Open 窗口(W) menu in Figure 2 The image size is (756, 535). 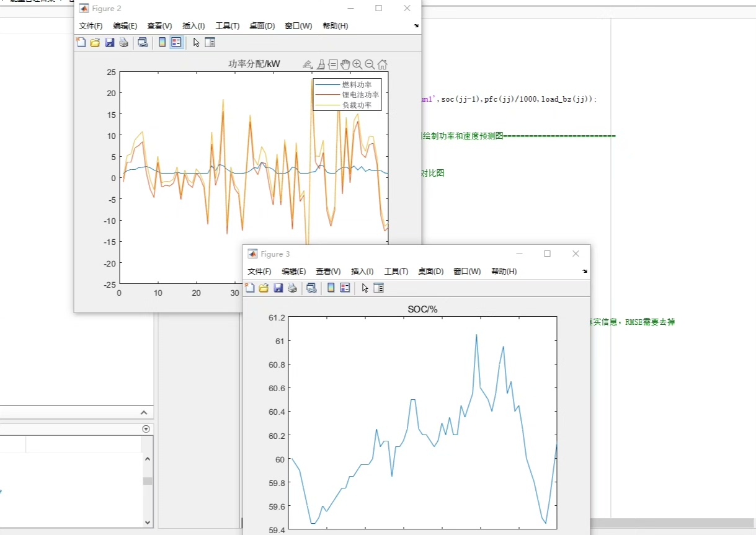coord(298,26)
